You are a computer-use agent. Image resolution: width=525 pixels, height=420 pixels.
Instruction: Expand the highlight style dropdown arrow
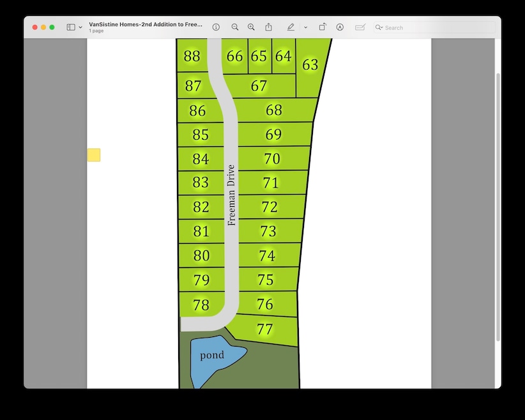(305, 27)
